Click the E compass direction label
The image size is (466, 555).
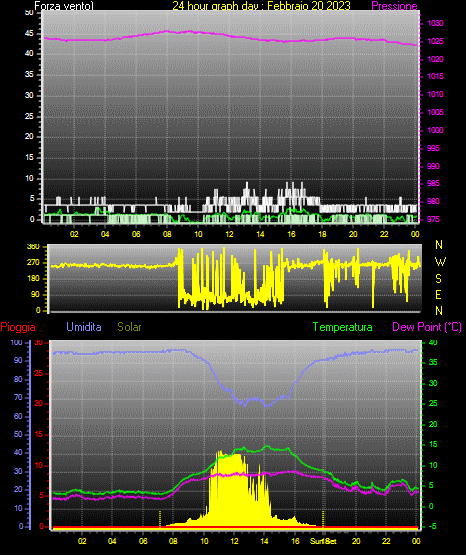click(438, 295)
